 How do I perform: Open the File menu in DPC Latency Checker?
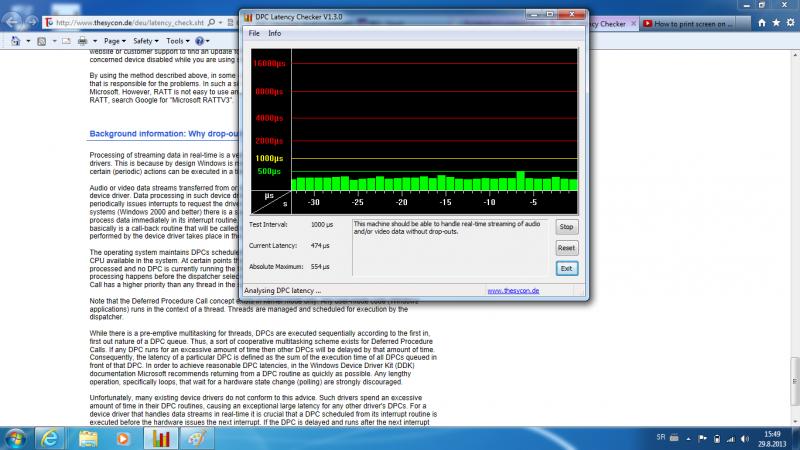[254, 33]
